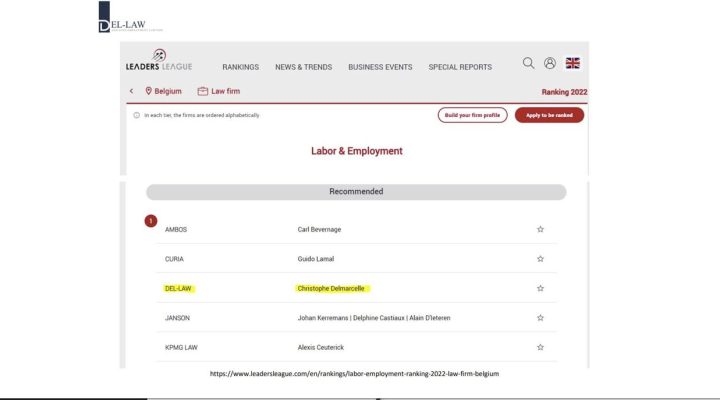The image size is (720, 400).
Task: Open the AMBOS firm entry
Action: [176, 230]
